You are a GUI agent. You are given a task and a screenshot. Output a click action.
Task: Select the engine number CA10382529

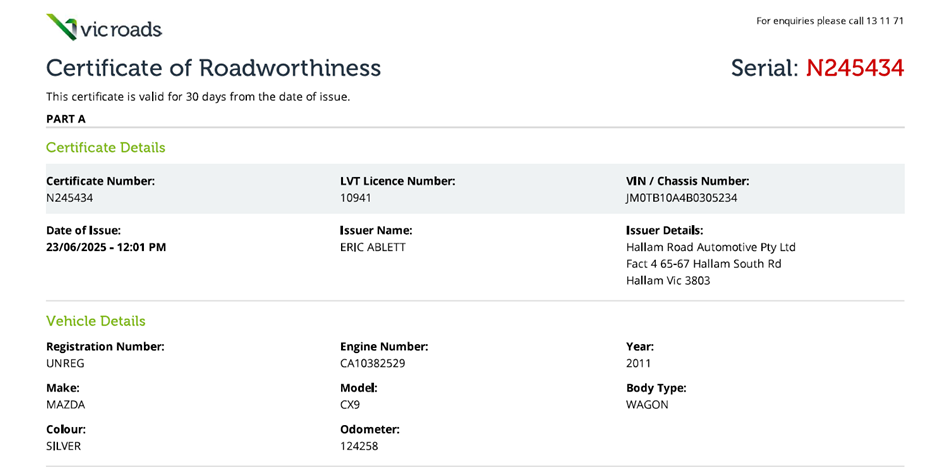click(372, 363)
